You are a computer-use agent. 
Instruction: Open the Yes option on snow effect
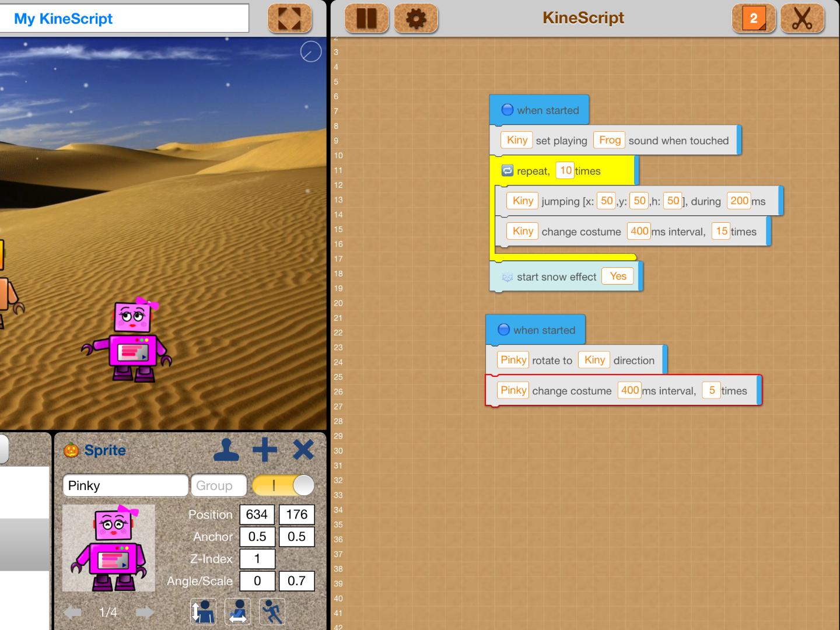pyautogui.click(x=618, y=276)
